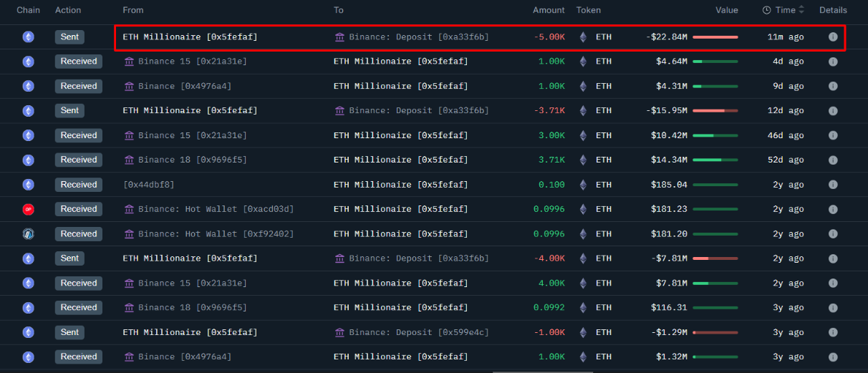Click the Value column header
The width and height of the screenshot is (868, 373).
coord(727,10)
